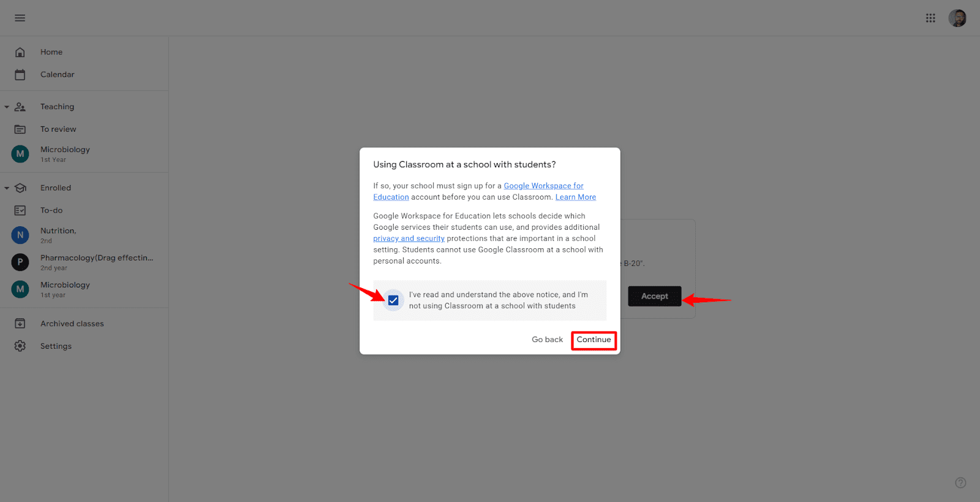Click the Home house icon
Image resolution: width=980 pixels, height=502 pixels.
20,52
